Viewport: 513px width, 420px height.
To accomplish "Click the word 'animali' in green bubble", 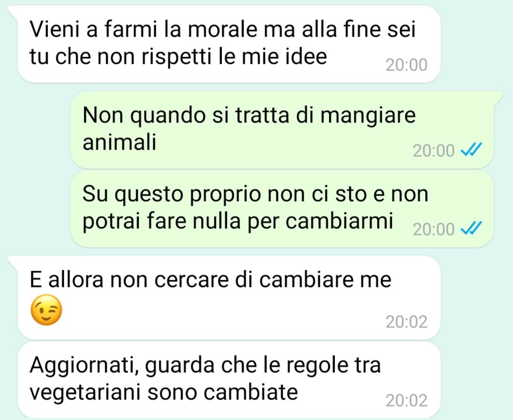I will (119, 142).
